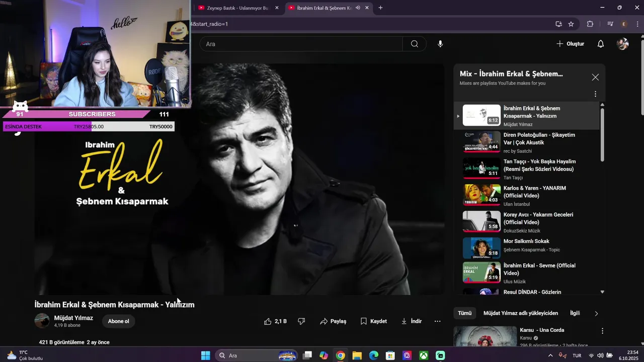Select the Müjdat Yılmaz adlı yükleyiciden chip

[521, 313]
